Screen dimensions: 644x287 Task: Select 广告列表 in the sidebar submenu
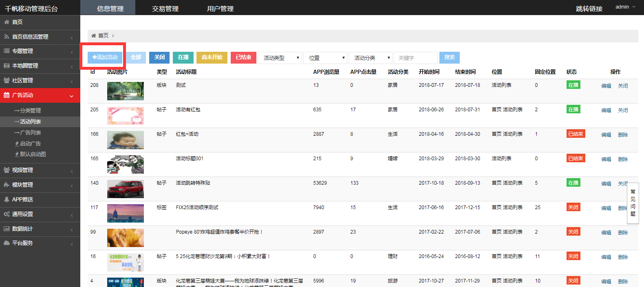pyautogui.click(x=30, y=132)
